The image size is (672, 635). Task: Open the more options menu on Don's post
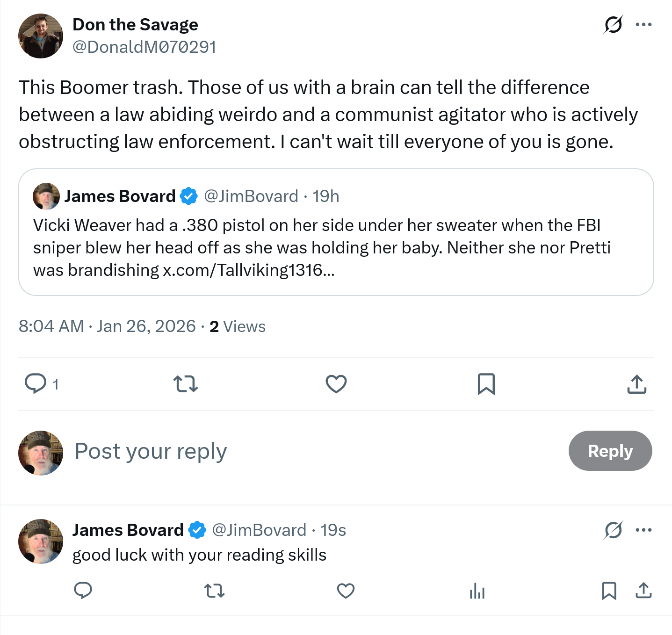(643, 25)
